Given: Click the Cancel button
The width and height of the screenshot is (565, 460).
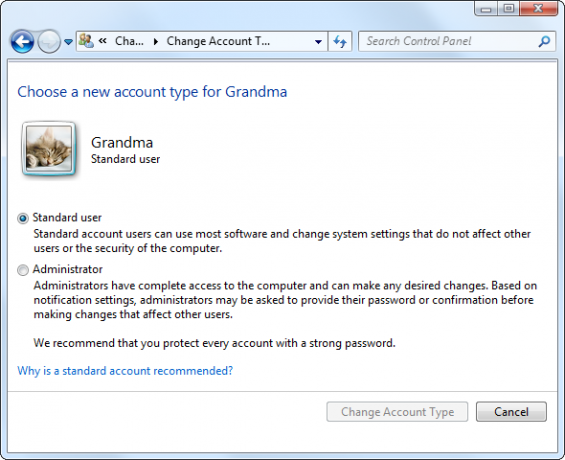Looking at the screenshot, I should pos(511,412).
